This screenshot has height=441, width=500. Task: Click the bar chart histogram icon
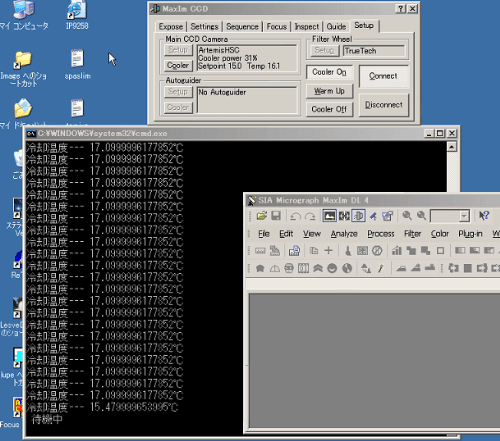(x=396, y=251)
